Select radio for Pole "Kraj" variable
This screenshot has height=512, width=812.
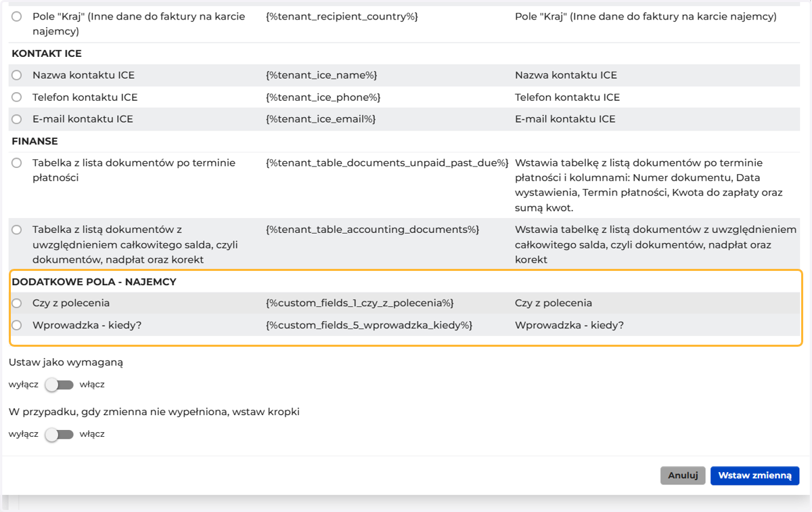17,16
